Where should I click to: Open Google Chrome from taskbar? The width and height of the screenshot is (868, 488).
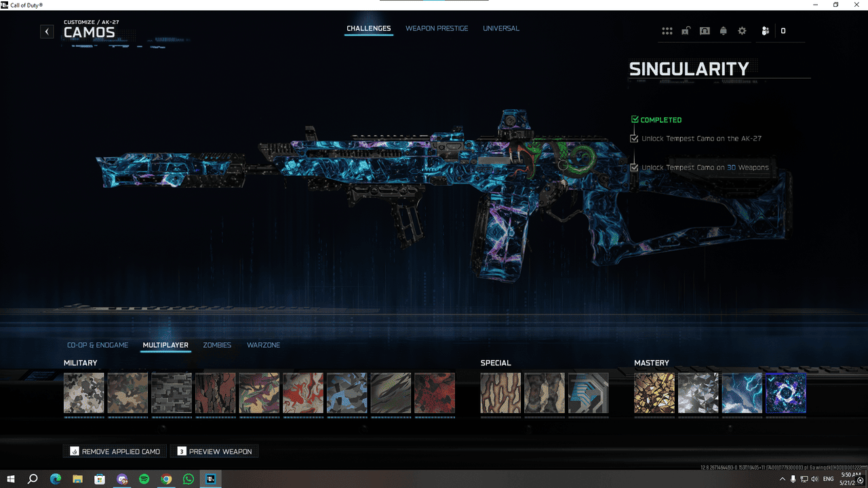coord(166,479)
